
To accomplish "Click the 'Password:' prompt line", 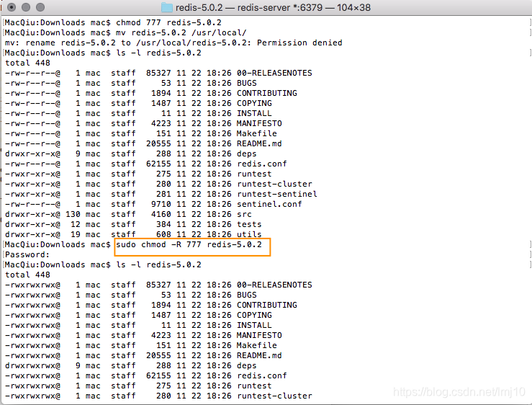I will click(27, 255).
